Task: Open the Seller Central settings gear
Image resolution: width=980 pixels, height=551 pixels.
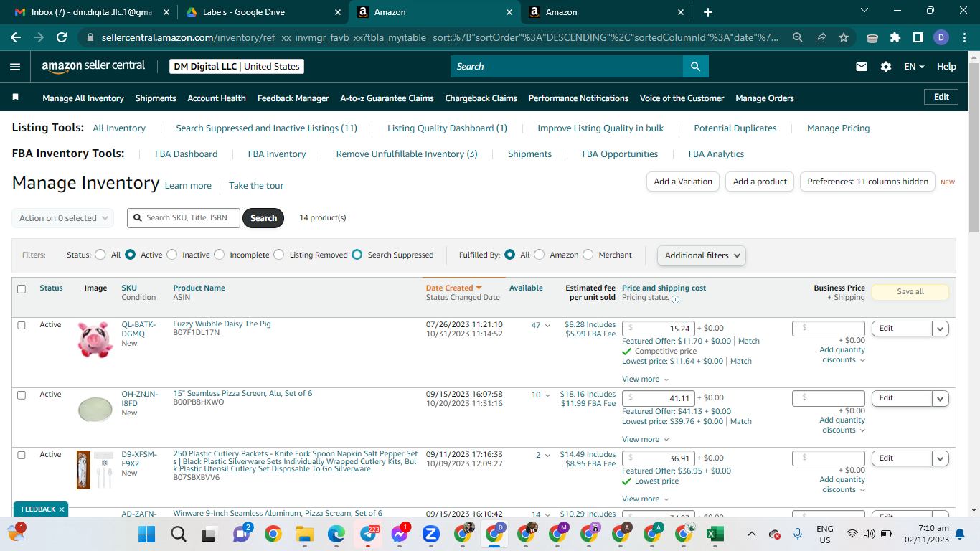Action: [886, 67]
